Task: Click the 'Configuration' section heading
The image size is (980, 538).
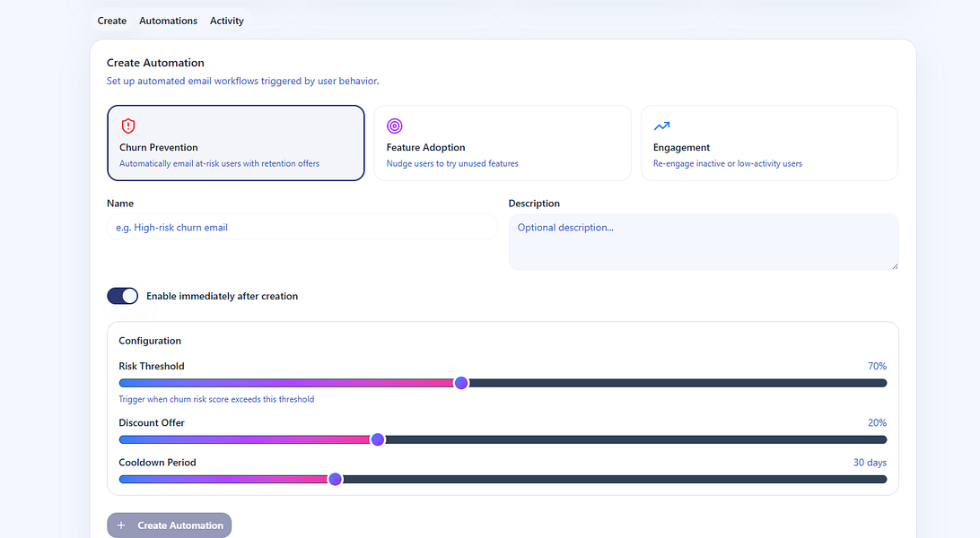Action: coord(150,341)
